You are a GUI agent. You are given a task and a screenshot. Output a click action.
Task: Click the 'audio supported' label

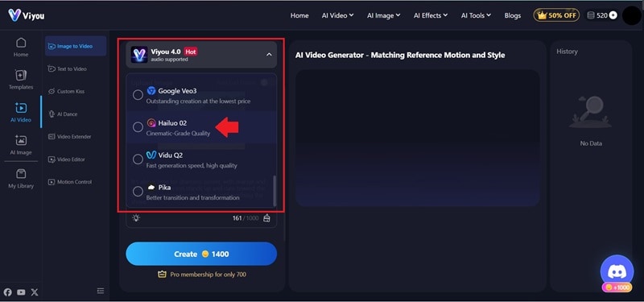pos(169,60)
